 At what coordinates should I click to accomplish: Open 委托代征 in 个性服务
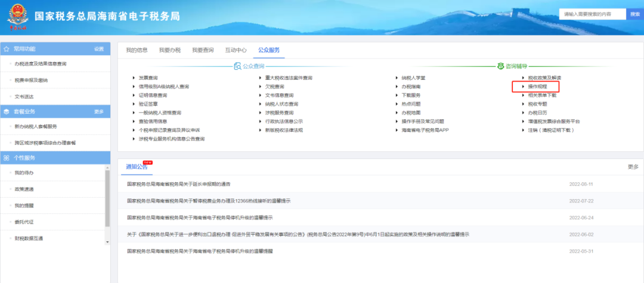24,222
